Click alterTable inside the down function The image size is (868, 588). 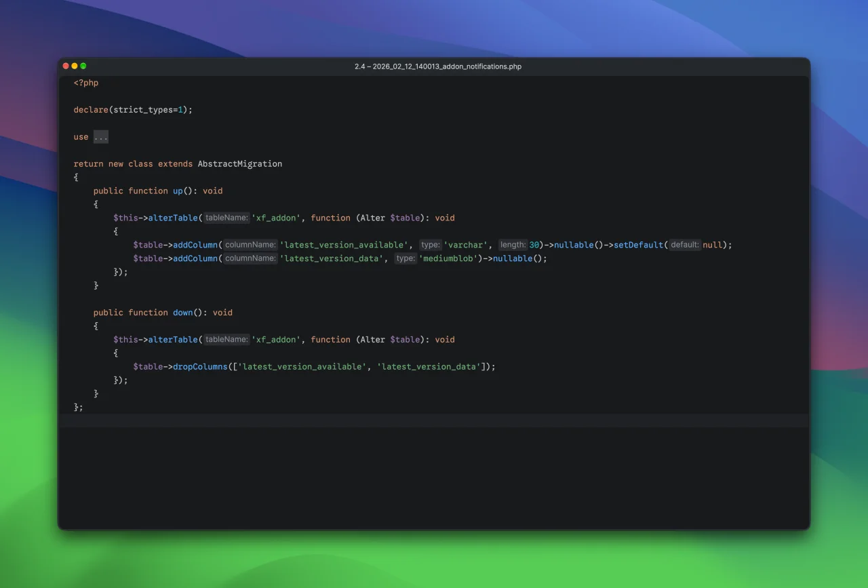pos(173,340)
